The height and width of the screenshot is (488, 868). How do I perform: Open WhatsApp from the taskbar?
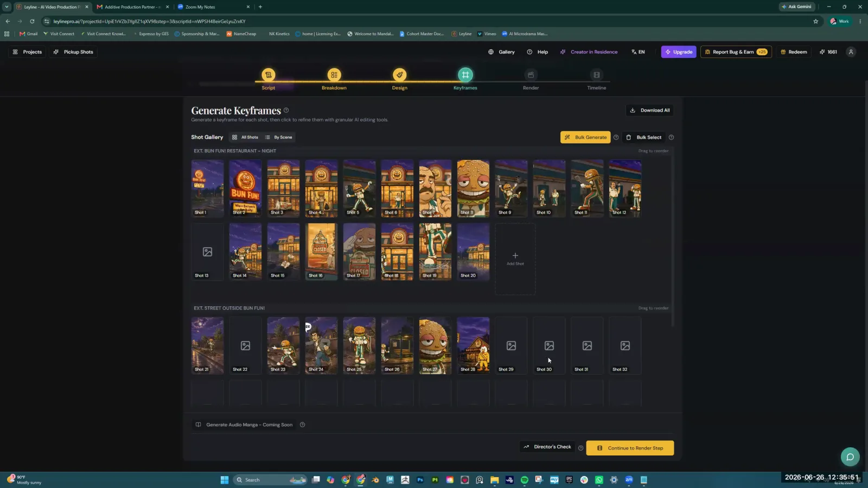tap(599, 480)
